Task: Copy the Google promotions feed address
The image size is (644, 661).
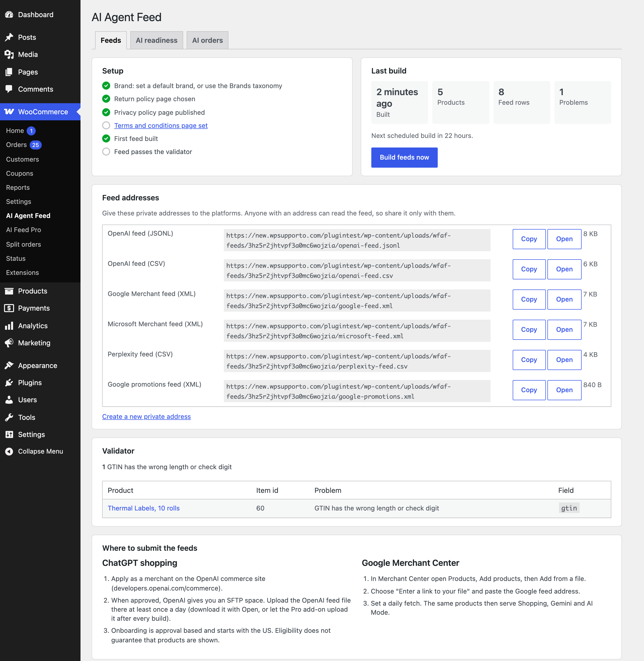Action: (x=529, y=390)
